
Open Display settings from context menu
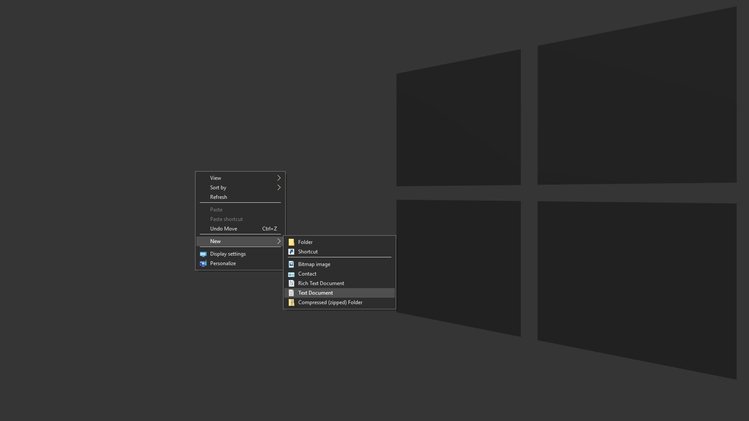tap(240, 254)
